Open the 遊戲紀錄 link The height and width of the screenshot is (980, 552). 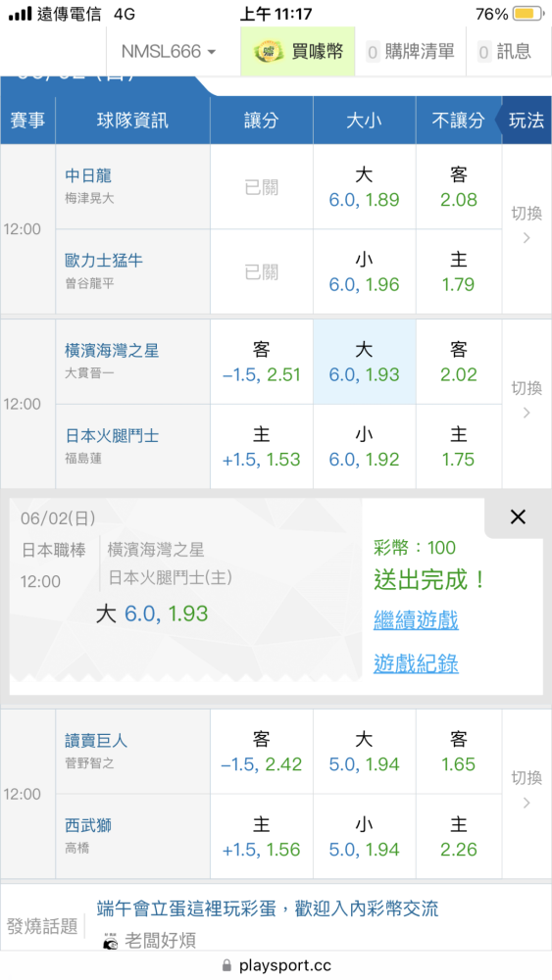(x=416, y=663)
